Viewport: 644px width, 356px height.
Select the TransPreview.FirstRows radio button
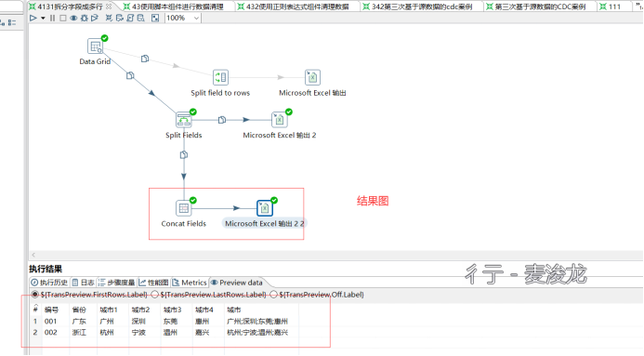(35, 295)
